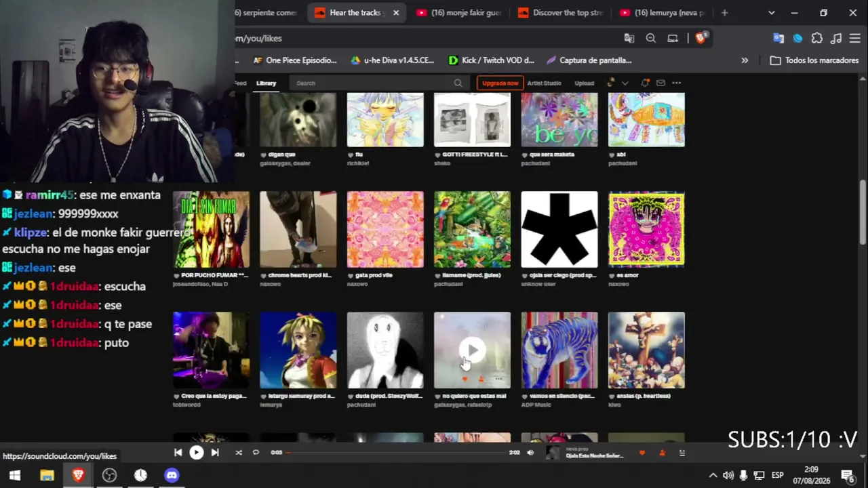Image resolution: width=868 pixels, height=488 pixels.
Task: Open the tab search dropdown
Action: click(x=772, y=13)
